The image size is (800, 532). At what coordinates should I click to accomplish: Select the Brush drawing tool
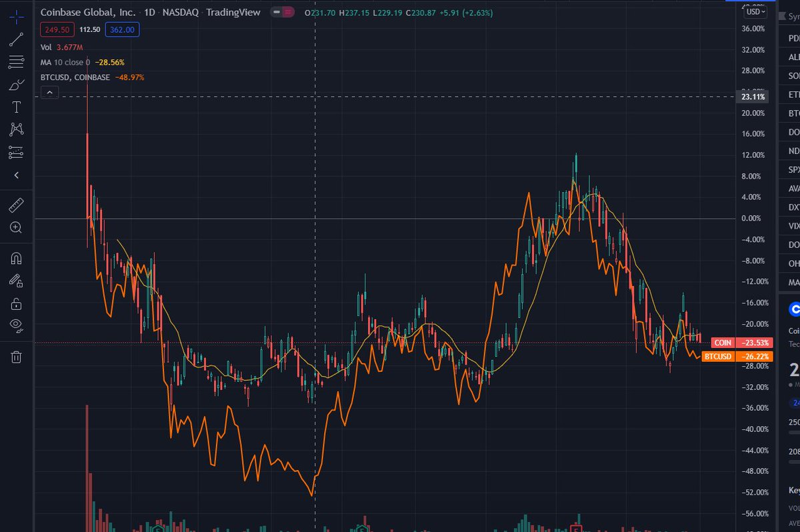point(16,84)
